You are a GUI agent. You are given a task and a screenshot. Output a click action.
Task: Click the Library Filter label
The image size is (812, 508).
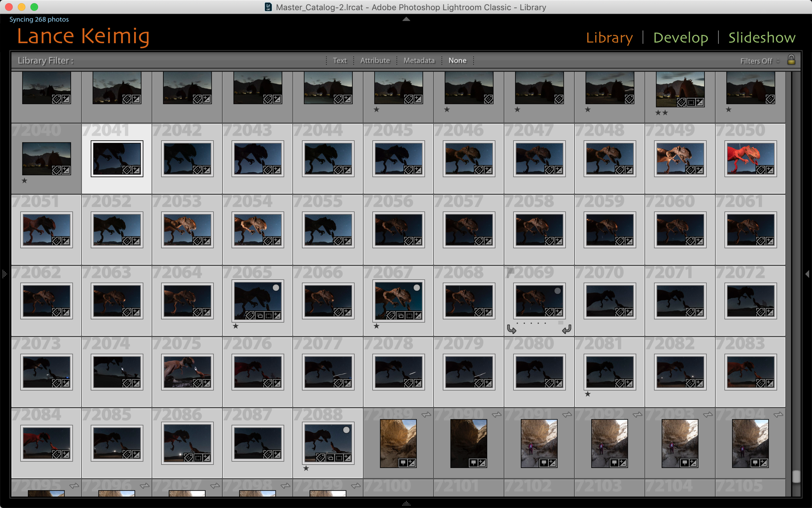click(x=45, y=60)
